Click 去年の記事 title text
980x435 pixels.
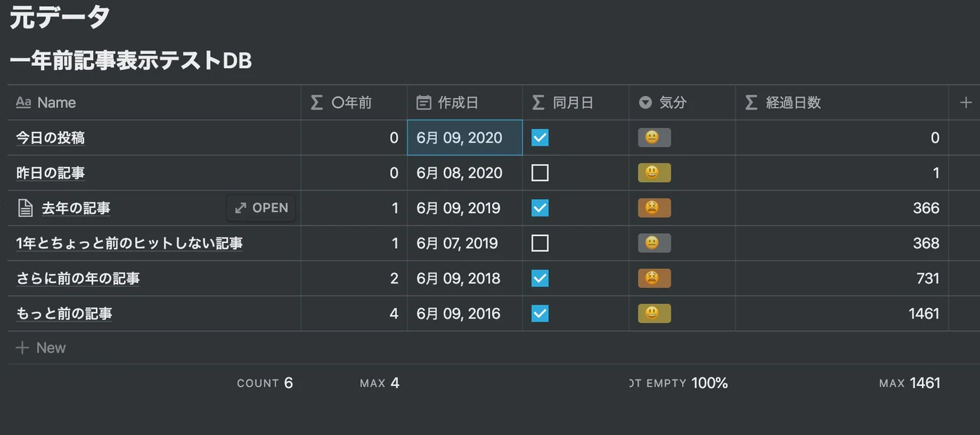[x=76, y=208]
